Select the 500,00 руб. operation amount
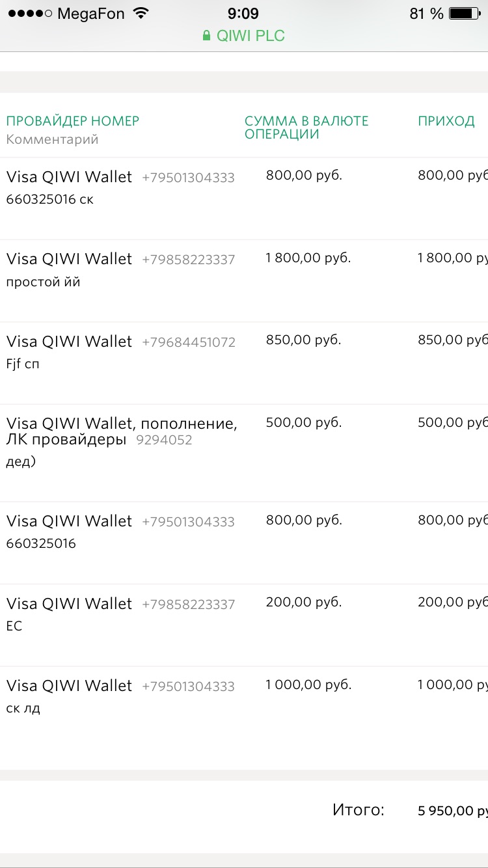 pyautogui.click(x=304, y=423)
